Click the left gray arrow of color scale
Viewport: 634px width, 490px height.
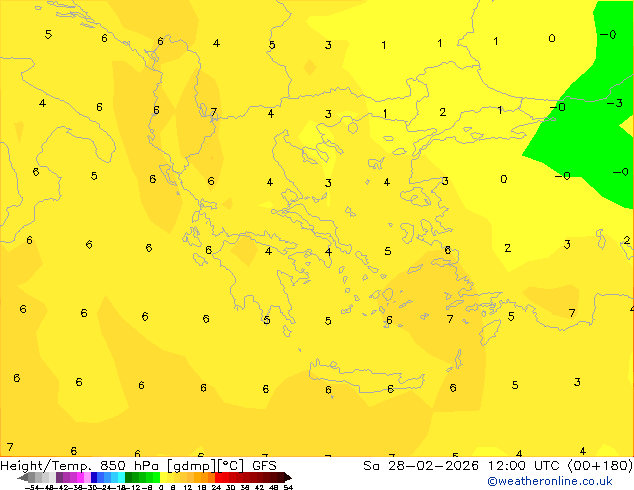23,477
